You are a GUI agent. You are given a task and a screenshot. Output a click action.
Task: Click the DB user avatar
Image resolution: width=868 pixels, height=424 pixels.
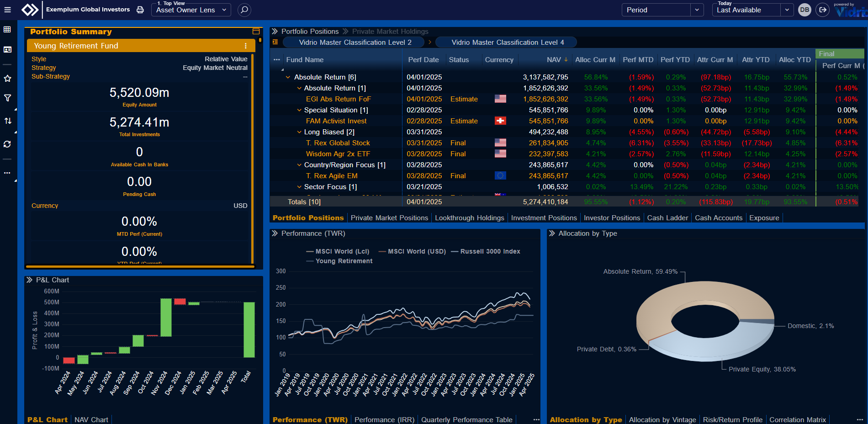coord(804,10)
